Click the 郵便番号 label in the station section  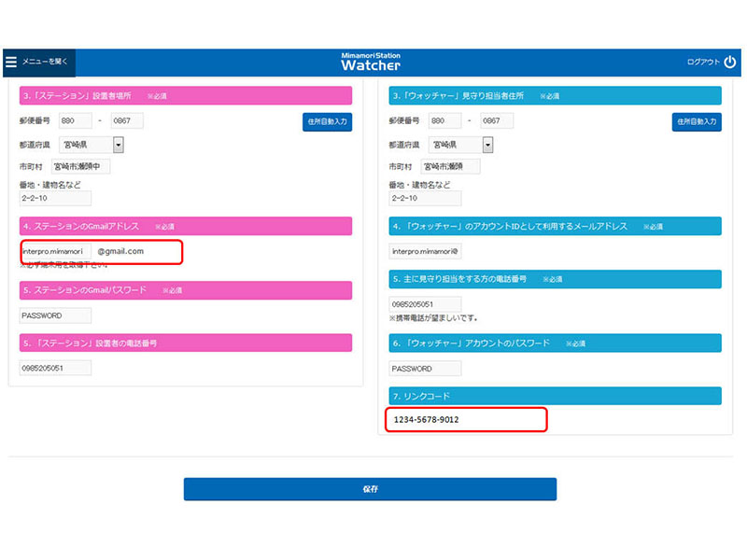pyautogui.click(x=35, y=121)
